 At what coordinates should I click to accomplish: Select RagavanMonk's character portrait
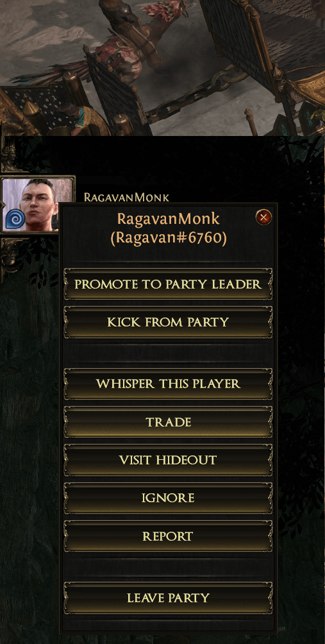[38, 204]
